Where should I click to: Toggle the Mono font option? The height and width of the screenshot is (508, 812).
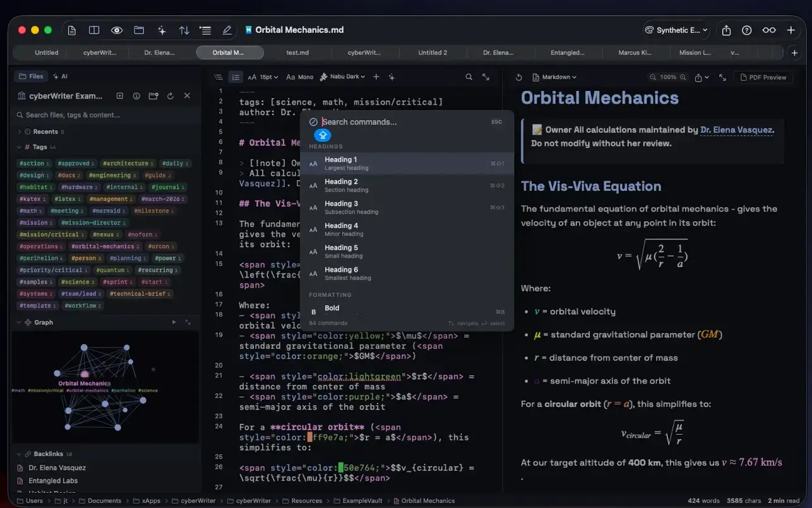pos(300,77)
